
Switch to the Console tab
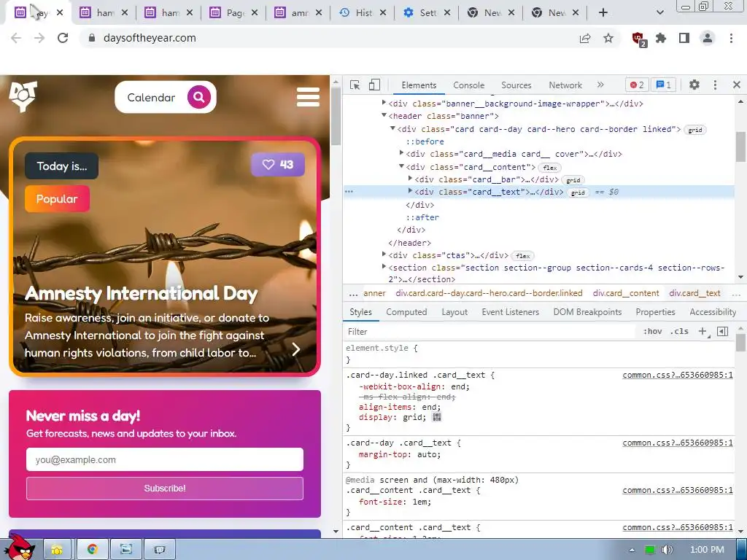pyautogui.click(x=469, y=85)
